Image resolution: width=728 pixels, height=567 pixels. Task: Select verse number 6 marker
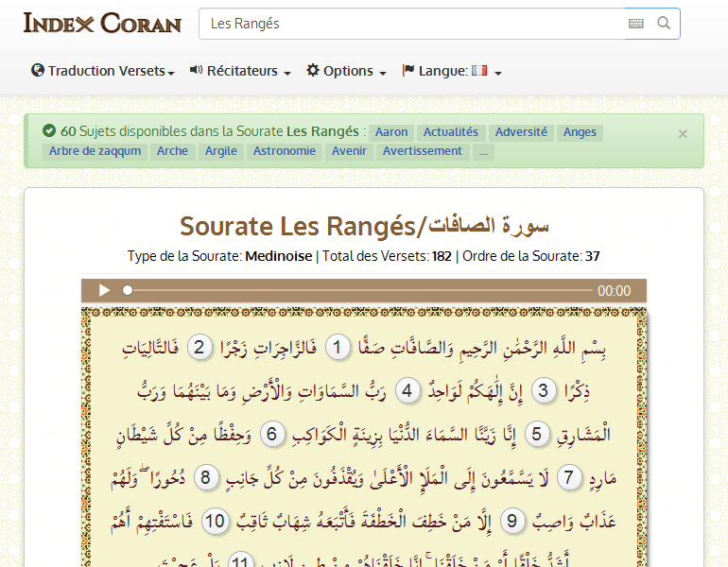click(x=271, y=435)
